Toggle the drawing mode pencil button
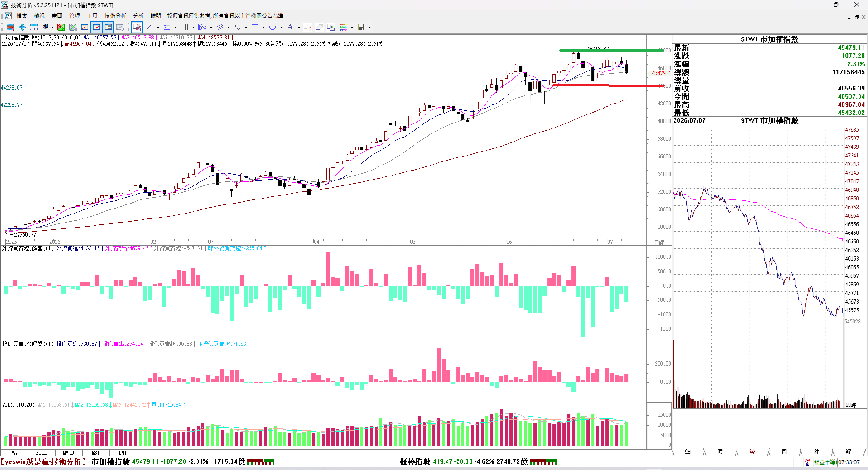This screenshot has width=868, height=470. (x=137, y=27)
